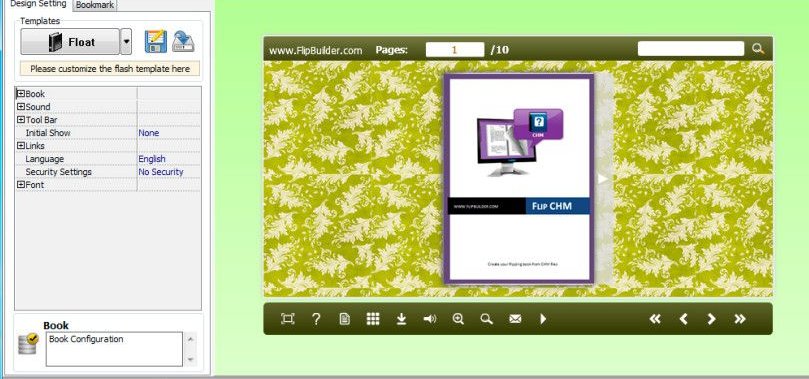Image resolution: width=809 pixels, height=379 pixels.
Task: Switch to the Bookmark tab
Action: tap(95, 5)
